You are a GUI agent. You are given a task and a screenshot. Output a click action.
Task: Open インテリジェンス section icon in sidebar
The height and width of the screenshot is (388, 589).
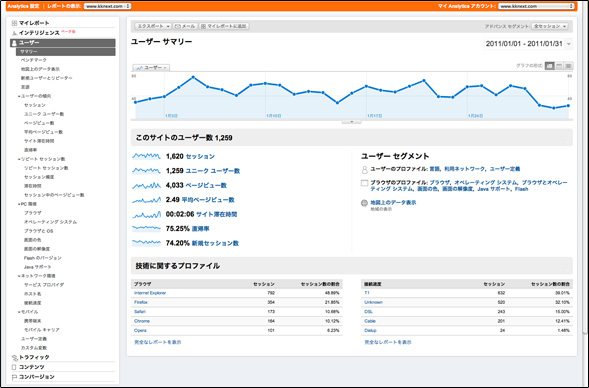tap(14, 33)
